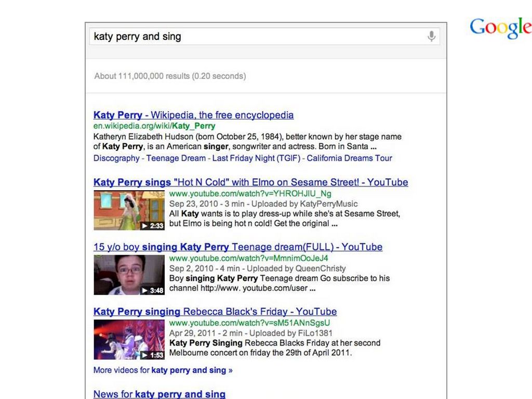Click 'Uploaded by KatyPerryMusic' text

(304, 204)
